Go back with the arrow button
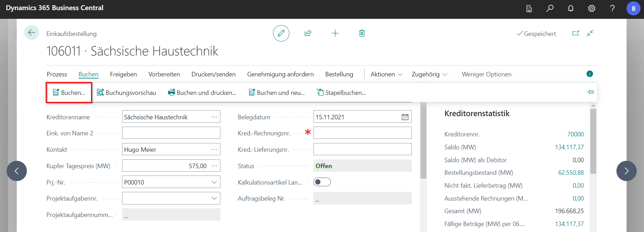Image resolution: width=644 pixels, height=232 pixels. pos(31,33)
